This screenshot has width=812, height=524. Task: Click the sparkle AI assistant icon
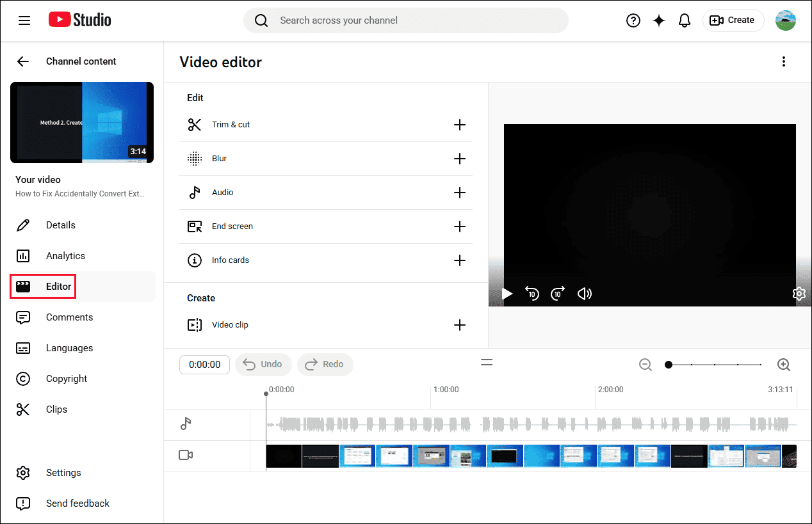tap(658, 20)
